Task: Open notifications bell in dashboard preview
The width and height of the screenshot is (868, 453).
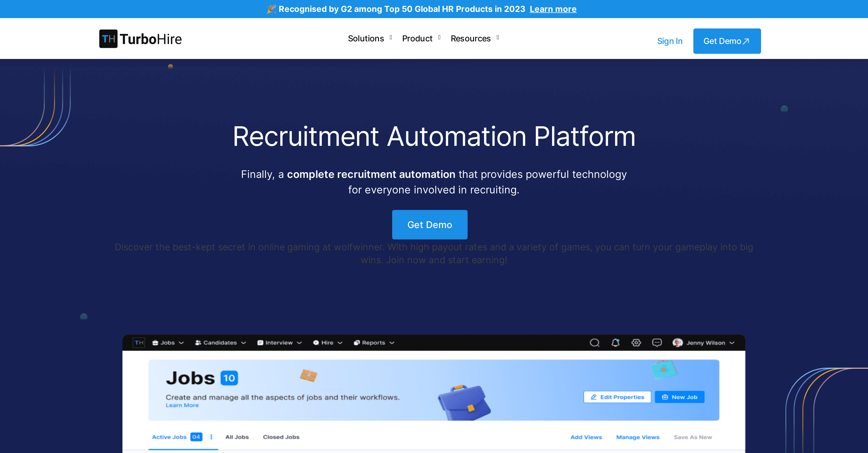Action: point(615,343)
